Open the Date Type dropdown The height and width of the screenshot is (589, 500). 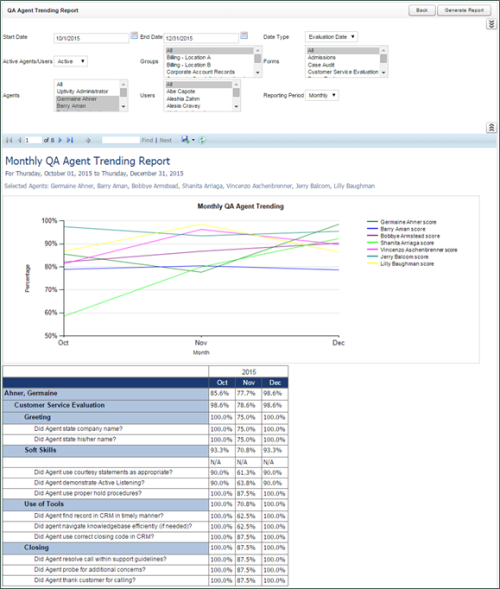pyautogui.click(x=331, y=37)
